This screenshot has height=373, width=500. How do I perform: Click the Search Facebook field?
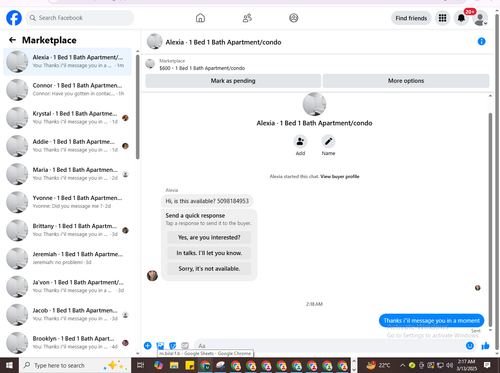[80, 18]
